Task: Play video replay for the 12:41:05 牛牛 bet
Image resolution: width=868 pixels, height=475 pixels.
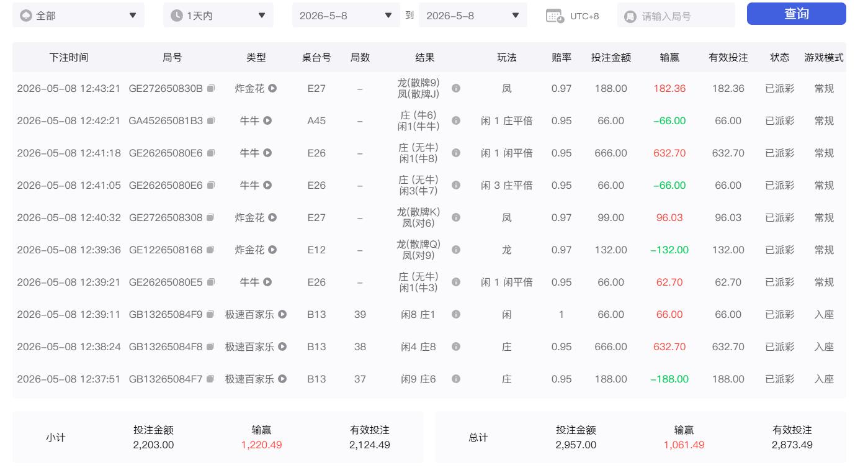Action: tap(267, 186)
